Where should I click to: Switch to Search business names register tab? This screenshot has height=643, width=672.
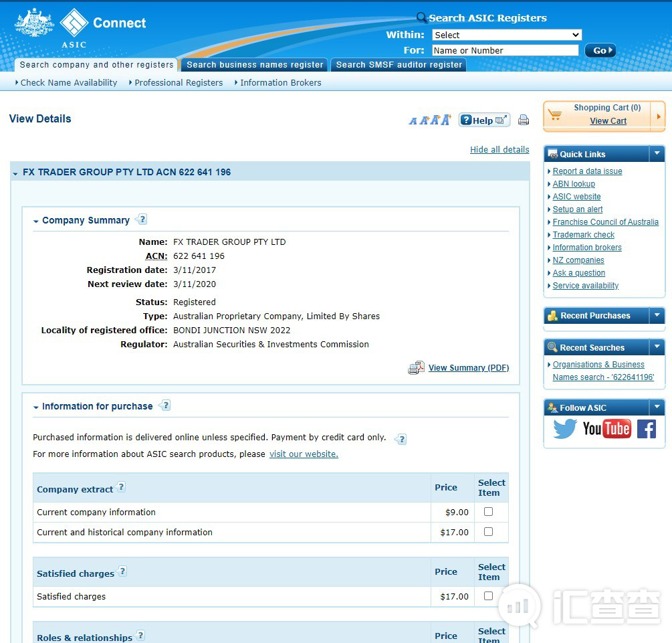pos(255,65)
